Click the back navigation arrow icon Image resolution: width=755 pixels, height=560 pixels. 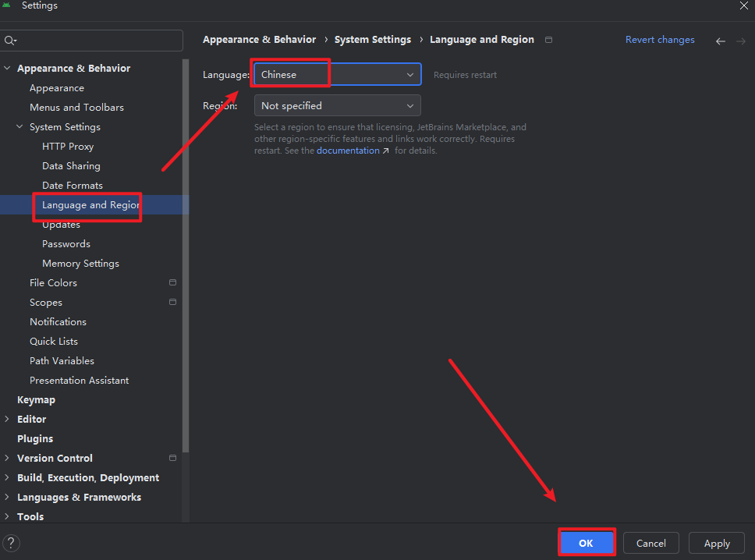point(720,41)
